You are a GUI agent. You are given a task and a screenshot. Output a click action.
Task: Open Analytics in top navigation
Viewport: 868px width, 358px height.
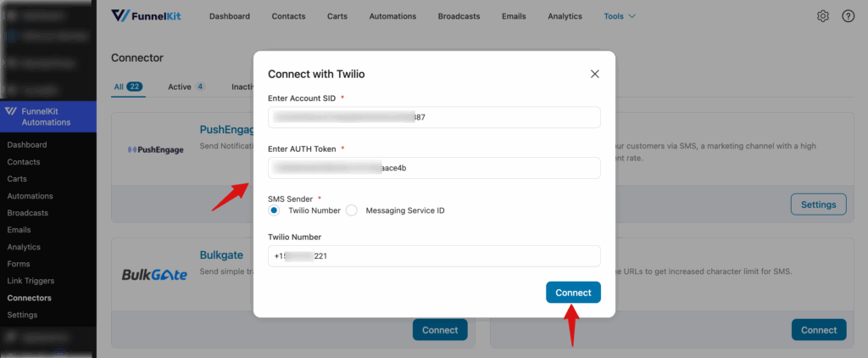coord(565,16)
